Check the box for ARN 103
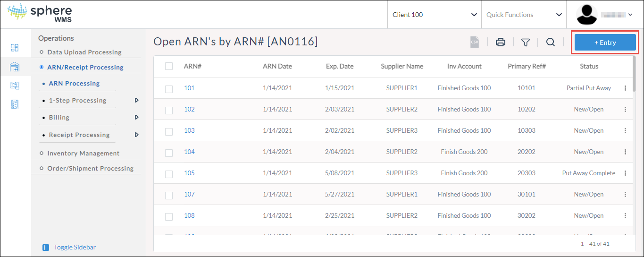The image size is (644, 257). pyautogui.click(x=169, y=131)
